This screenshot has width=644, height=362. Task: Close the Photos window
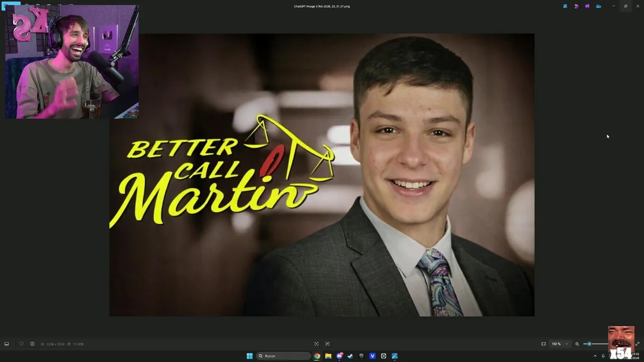pos(637,6)
